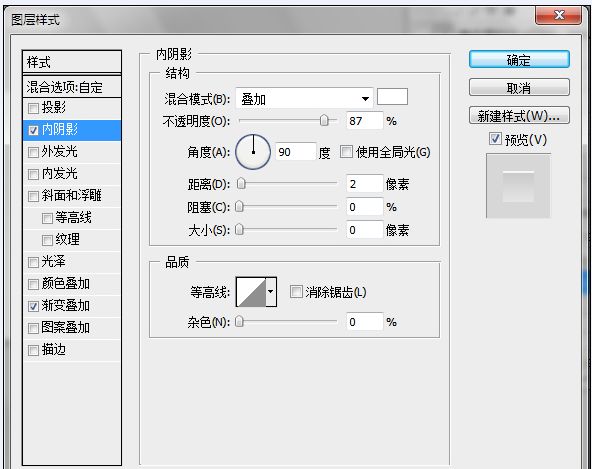Image resolution: width=592 pixels, height=469 pixels.
Task: Select the 描边 list entry label
Action: pos(54,349)
